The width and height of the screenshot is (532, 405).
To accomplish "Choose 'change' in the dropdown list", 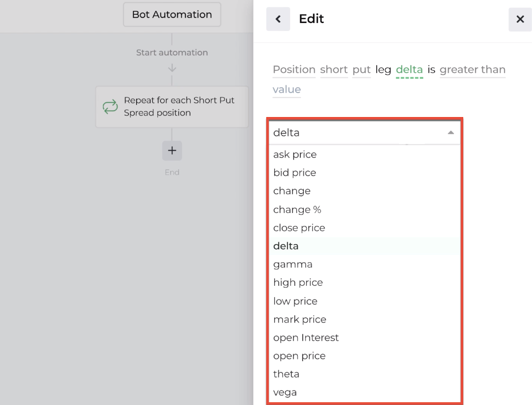I will coord(364,191).
